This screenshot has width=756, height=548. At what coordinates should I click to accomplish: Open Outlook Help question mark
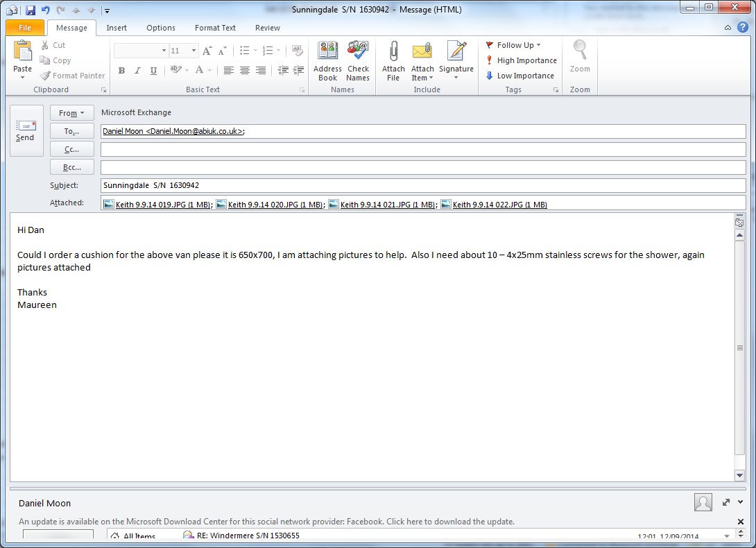point(743,28)
